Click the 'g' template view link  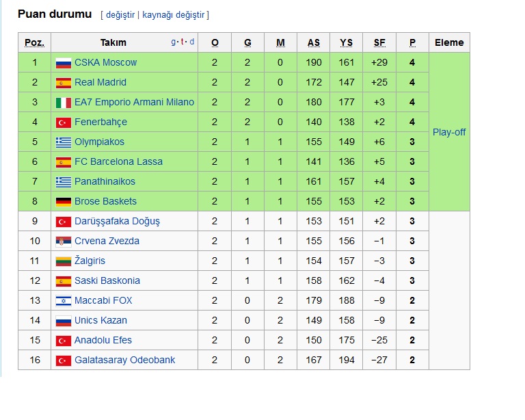174,42
